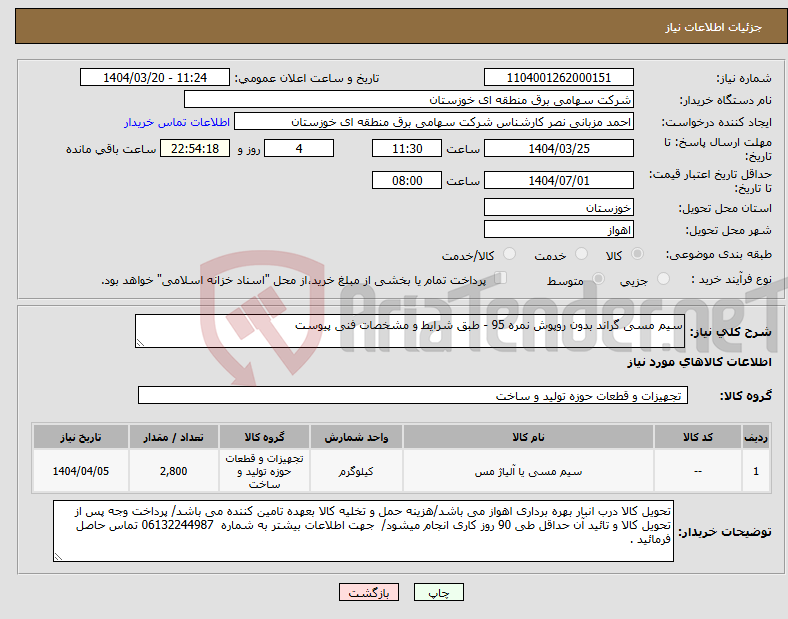The width and height of the screenshot is (788, 619).
Task: Select the کالا/خدمت radio button
Action: pyautogui.click(x=510, y=254)
